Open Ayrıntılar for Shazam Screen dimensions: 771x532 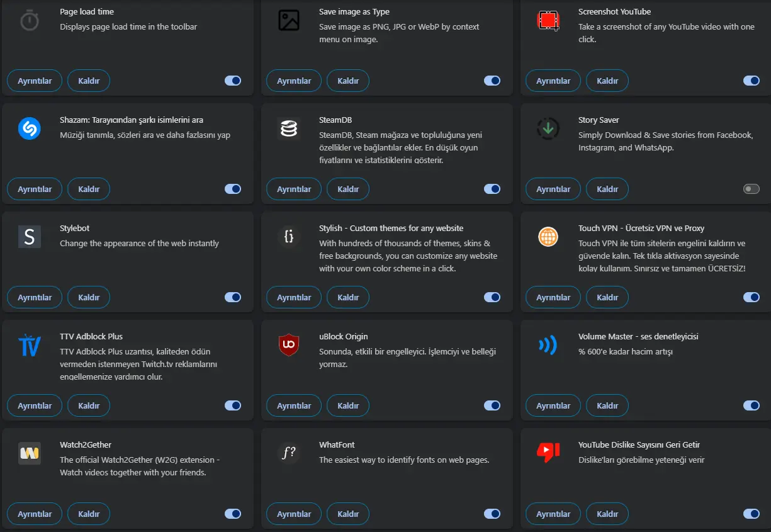tap(35, 189)
